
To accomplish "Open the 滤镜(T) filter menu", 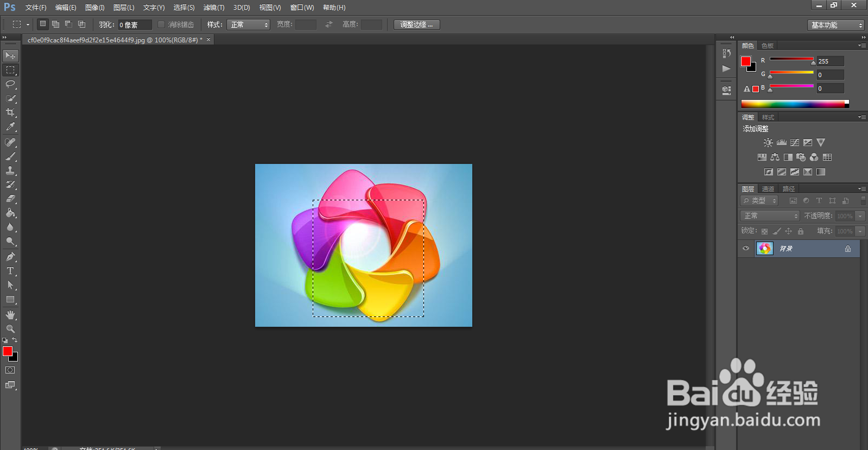I will (x=214, y=8).
